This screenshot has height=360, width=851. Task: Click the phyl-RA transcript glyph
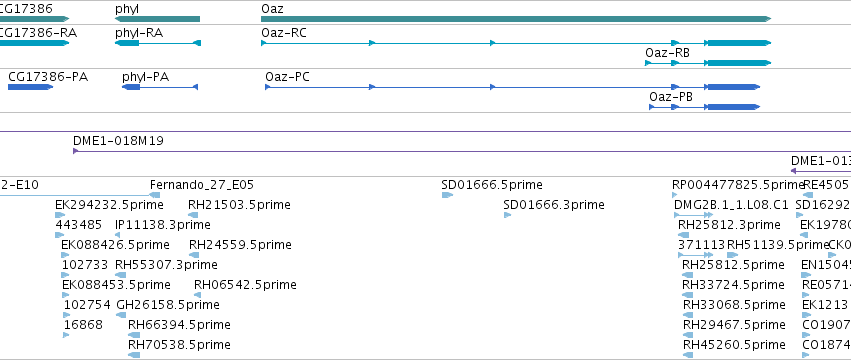pos(158,43)
